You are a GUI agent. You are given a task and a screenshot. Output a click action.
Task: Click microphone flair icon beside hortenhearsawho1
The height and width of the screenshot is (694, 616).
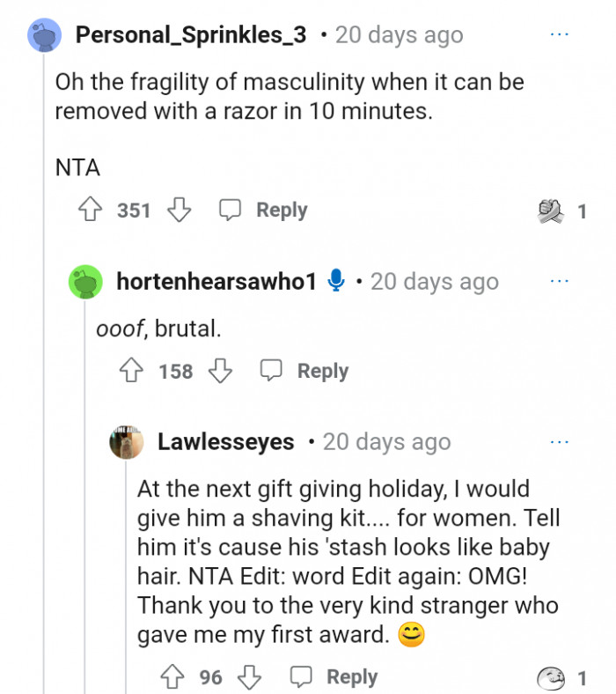tap(335, 282)
